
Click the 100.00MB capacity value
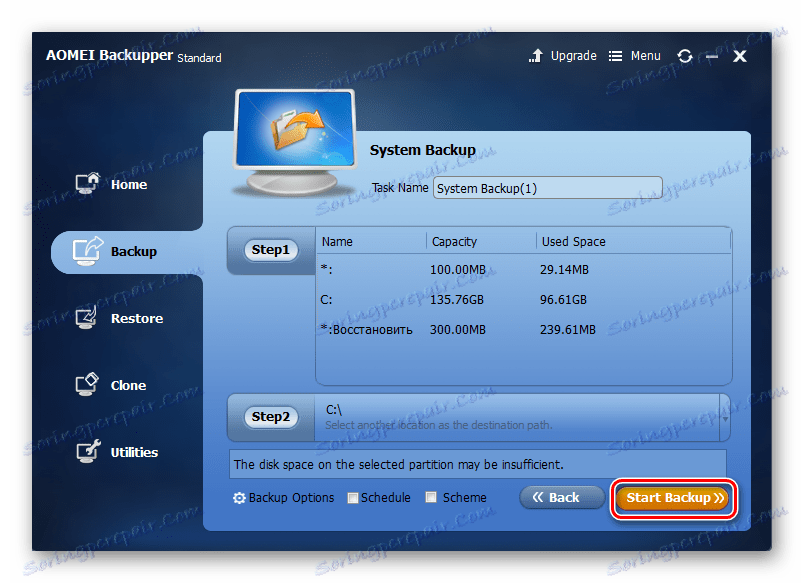pos(457,270)
